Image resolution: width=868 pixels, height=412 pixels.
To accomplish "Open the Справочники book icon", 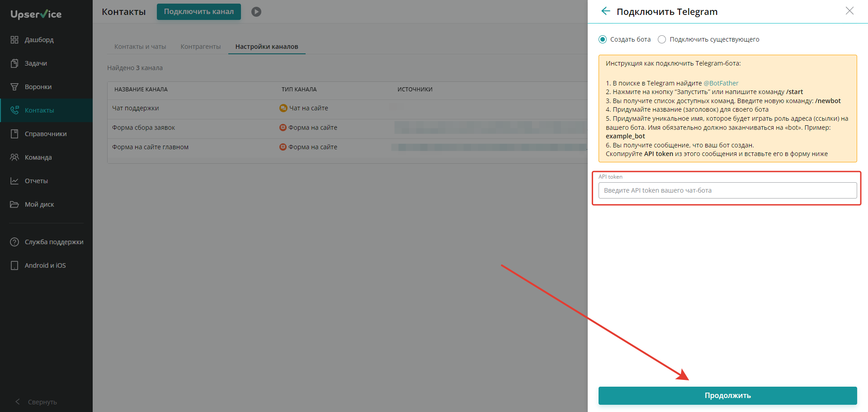I will pyautogui.click(x=14, y=134).
